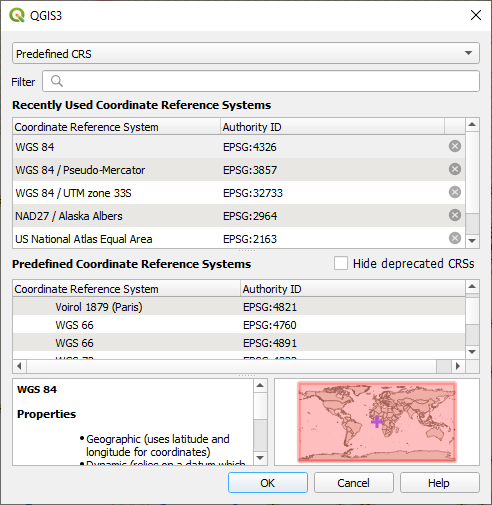Select WGS 66 EPSG:4760 entry
This screenshot has width=492, height=505.
[x=239, y=325]
